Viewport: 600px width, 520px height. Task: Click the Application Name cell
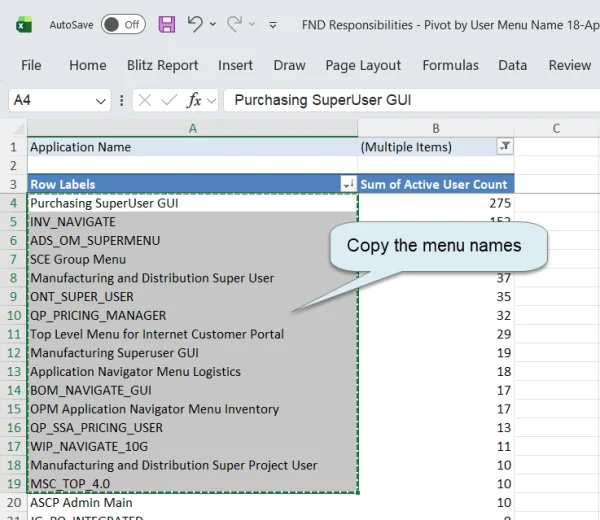click(x=192, y=147)
